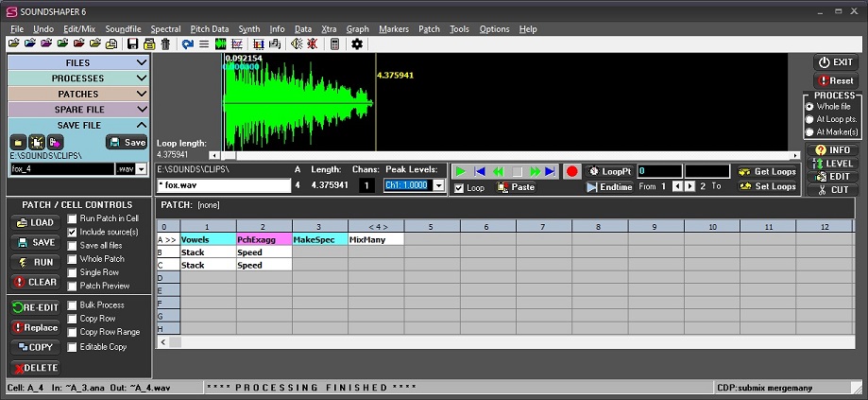Image resolution: width=868 pixels, height=400 pixels.
Task: Click the blue undo arrow icon
Action: [187, 43]
